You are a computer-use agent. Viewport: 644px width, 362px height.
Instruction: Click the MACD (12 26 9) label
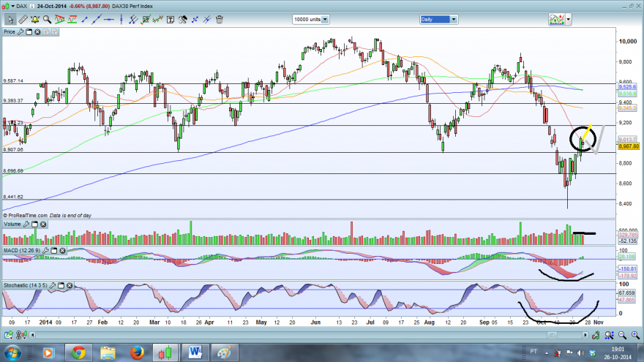pyautogui.click(x=22, y=250)
